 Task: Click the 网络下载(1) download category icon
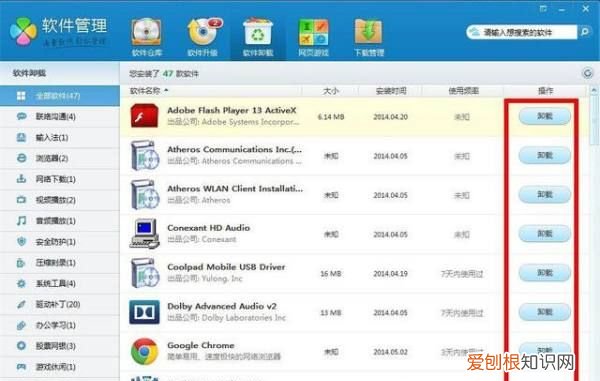click(x=21, y=179)
